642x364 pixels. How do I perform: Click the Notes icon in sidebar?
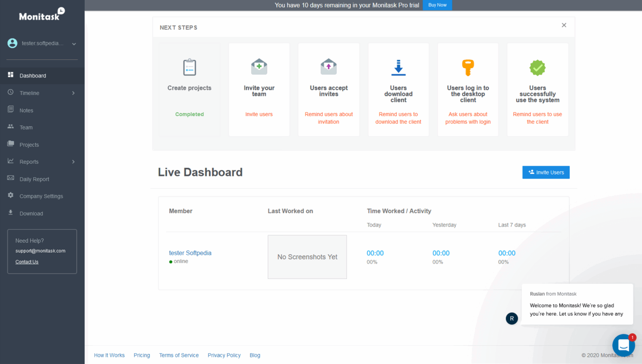tap(11, 110)
